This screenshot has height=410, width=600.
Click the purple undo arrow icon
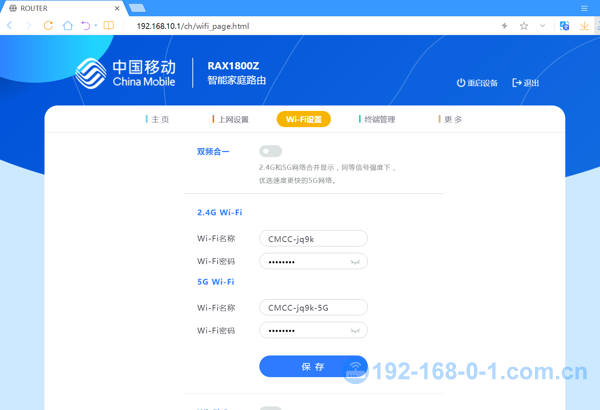(86, 26)
